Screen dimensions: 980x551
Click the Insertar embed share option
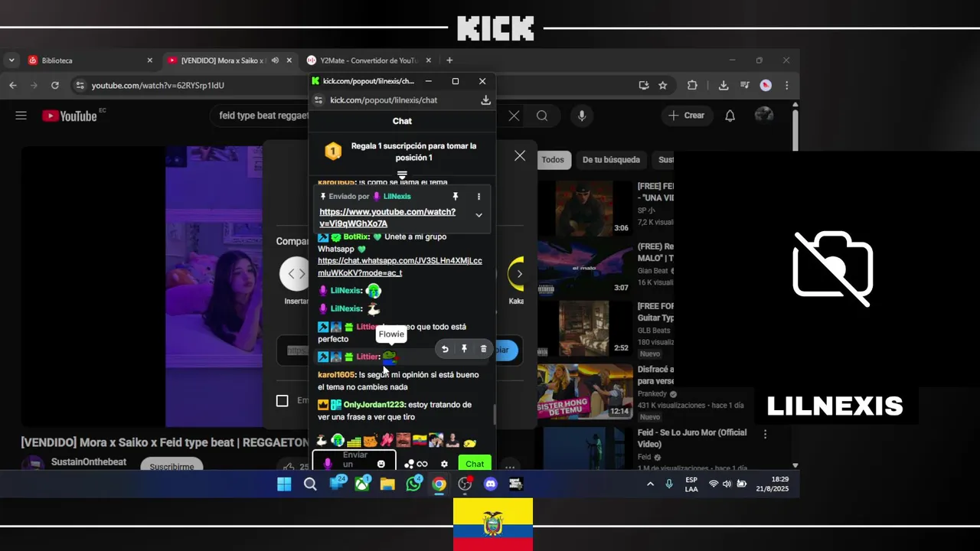coord(296,281)
